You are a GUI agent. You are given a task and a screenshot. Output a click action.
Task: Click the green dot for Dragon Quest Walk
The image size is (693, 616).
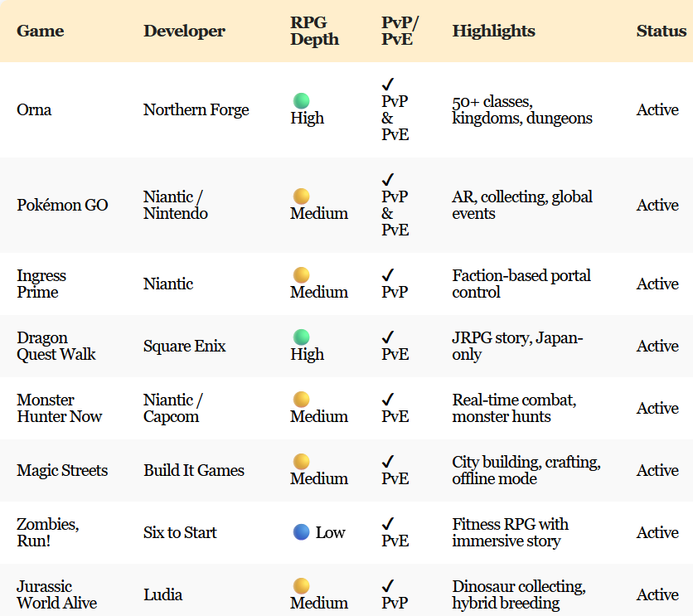[x=301, y=337]
